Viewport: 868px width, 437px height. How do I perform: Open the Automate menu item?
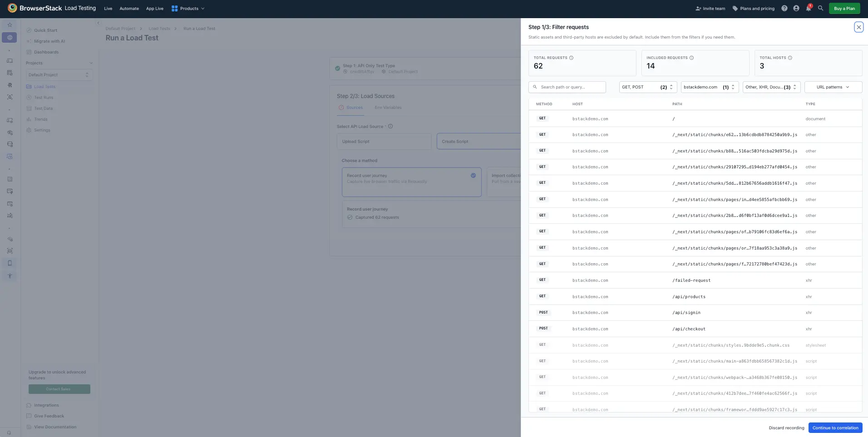(129, 9)
